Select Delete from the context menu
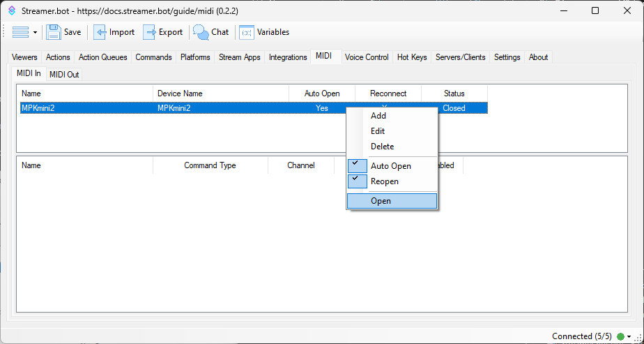The image size is (644, 344). tap(382, 147)
